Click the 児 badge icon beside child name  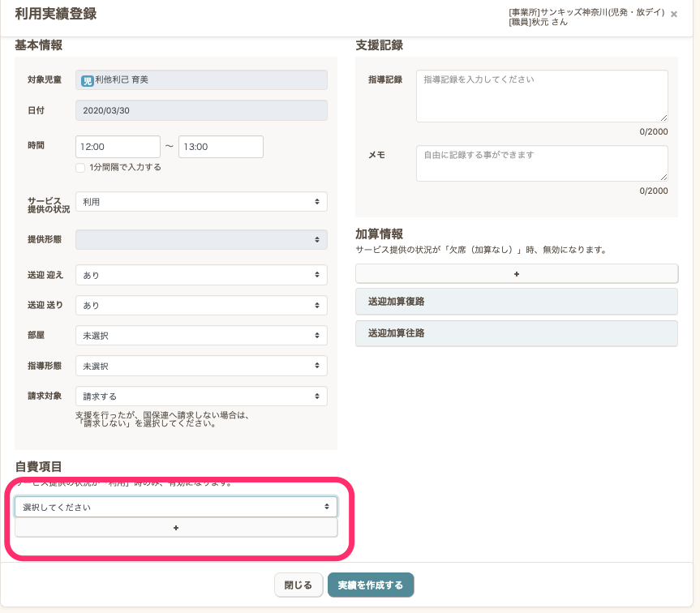click(87, 79)
